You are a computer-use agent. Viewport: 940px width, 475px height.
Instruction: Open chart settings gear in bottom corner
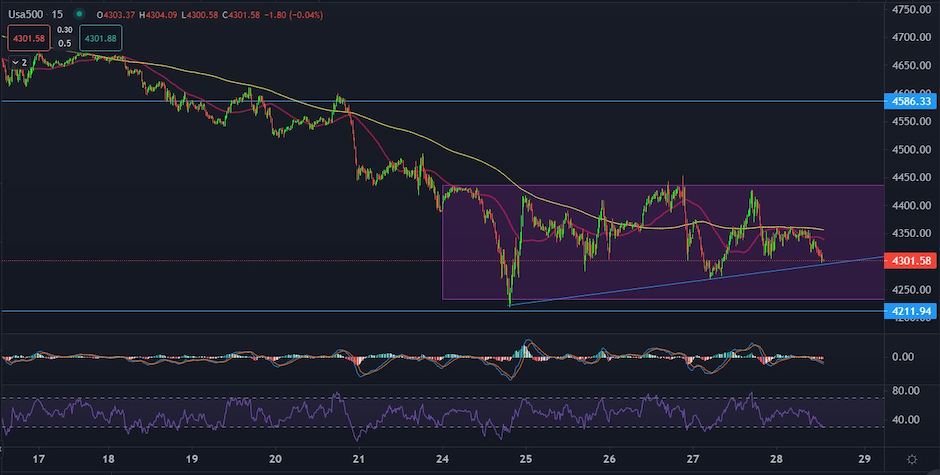912,459
